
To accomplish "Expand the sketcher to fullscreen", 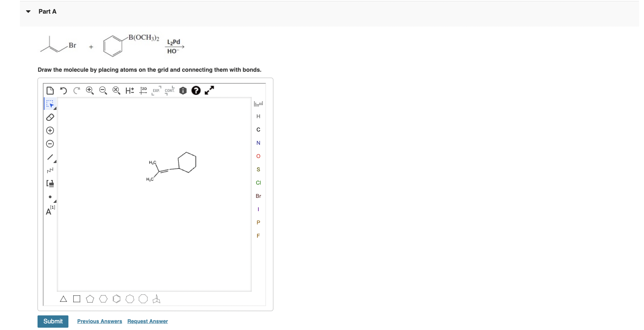I will pos(209,90).
